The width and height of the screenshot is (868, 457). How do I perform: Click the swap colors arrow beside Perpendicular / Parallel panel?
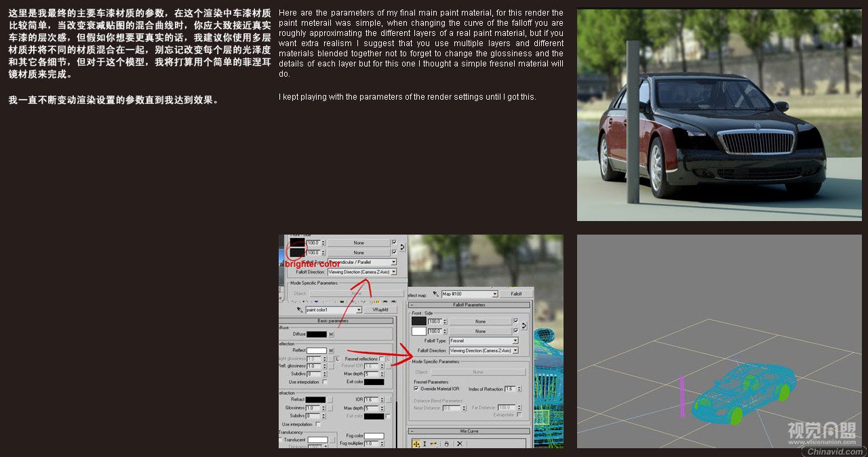[x=402, y=247]
